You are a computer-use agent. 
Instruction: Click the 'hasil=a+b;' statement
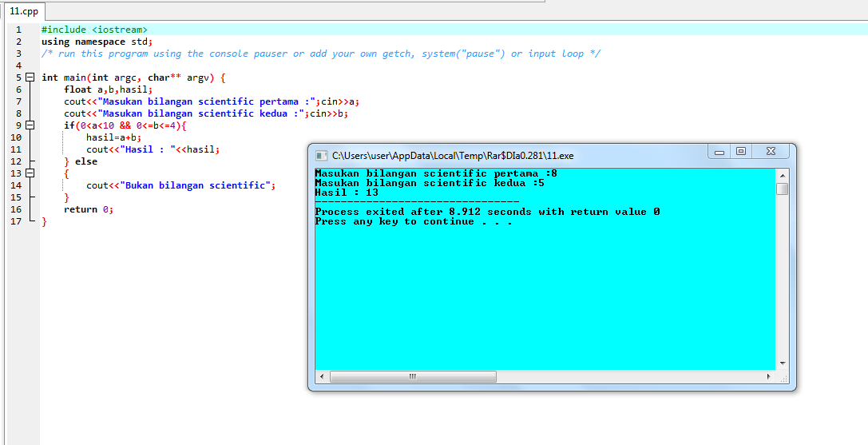point(114,137)
